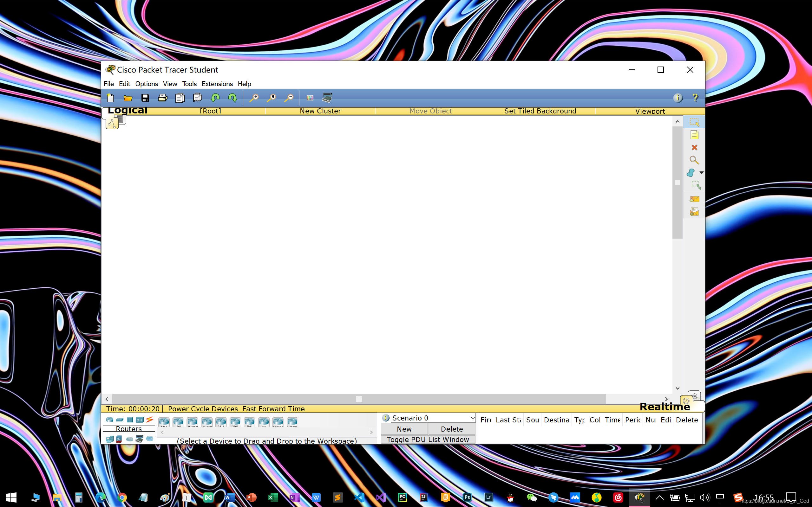Click Power Cycle Devices
The image size is (812, 507).
click(x=203, y=409)
